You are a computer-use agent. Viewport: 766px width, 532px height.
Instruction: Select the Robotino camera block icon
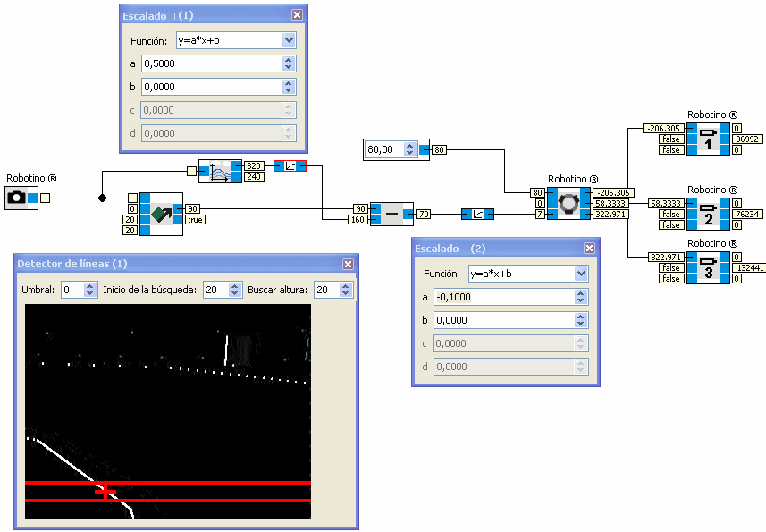pyautogui.click(x=20, y=198)
